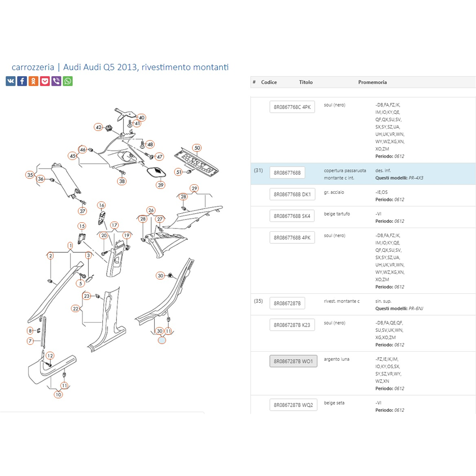The height and width of the screenshot is (476, 476).
Task: Click diagram callout number 15
Action: [x=82, y=226]
